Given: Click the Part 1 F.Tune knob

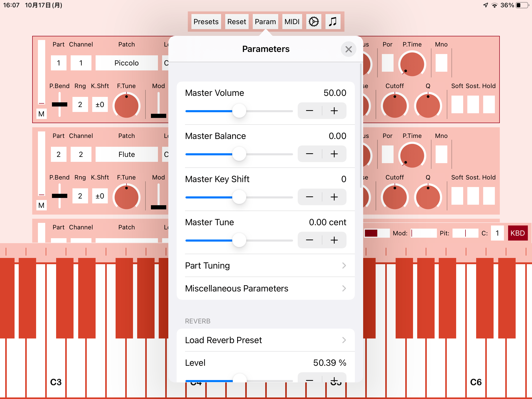Looking at the screenshot, I should [127, 106].
